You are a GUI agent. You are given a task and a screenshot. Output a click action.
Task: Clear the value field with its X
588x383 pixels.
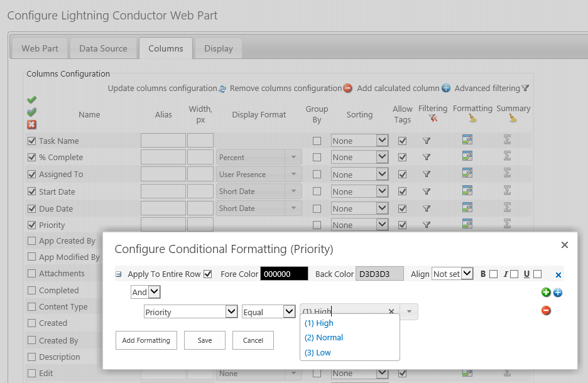click(x=391, y=311)
